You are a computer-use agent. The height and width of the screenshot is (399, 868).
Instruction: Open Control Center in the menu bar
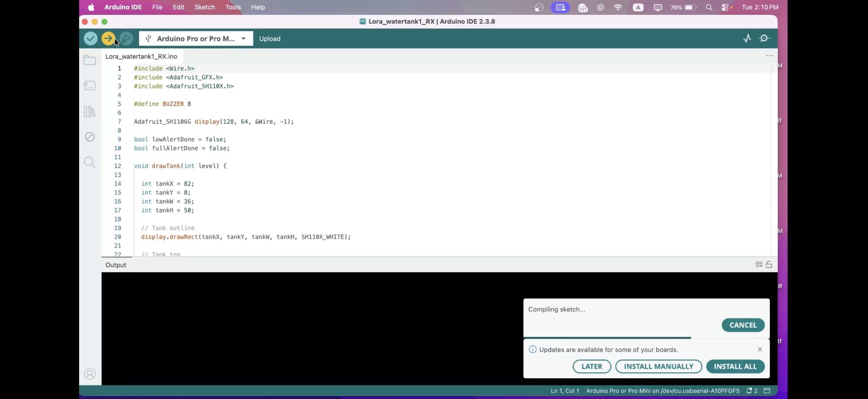coord(726,7)
